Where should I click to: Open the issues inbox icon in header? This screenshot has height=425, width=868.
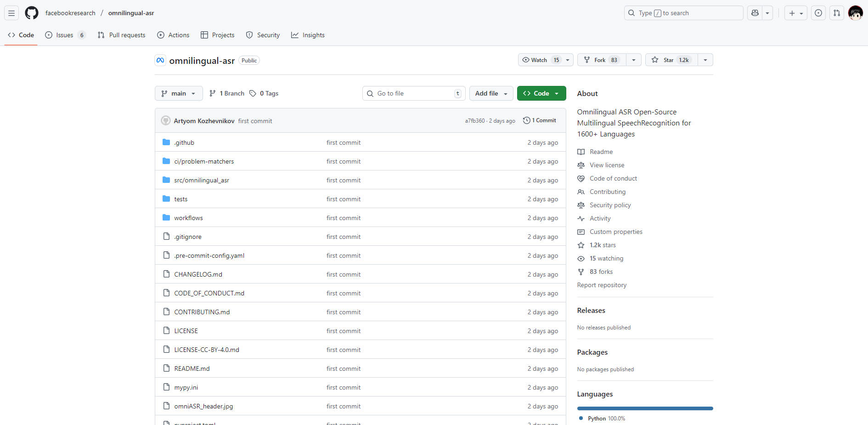coord(818,13)
